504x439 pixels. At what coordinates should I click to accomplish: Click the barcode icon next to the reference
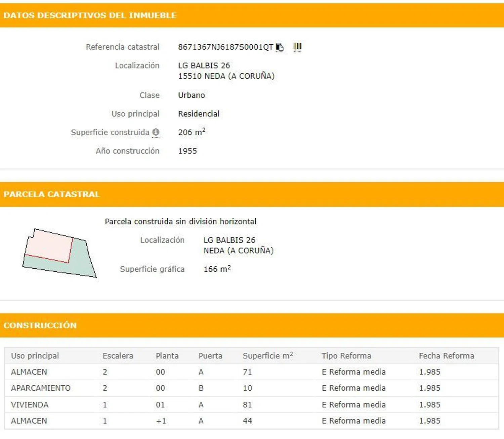297,47
